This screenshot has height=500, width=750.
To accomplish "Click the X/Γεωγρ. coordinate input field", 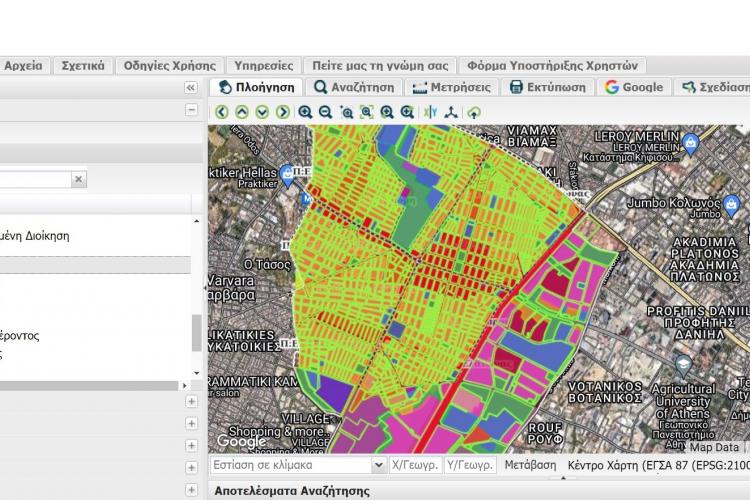I will [414, 466].
